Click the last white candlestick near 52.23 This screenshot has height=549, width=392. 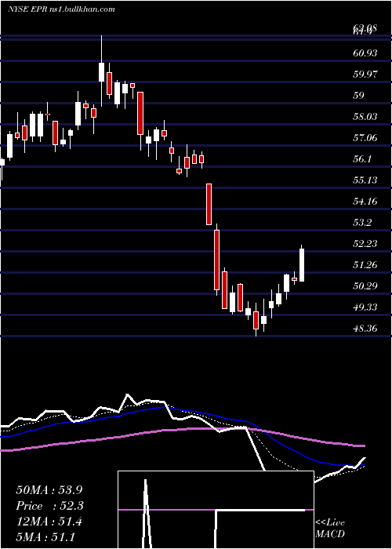click(x=301, y=265)
